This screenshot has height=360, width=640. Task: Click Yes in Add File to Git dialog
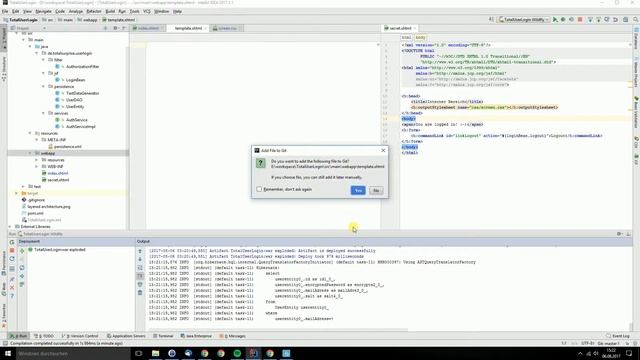tap(358, 191)
